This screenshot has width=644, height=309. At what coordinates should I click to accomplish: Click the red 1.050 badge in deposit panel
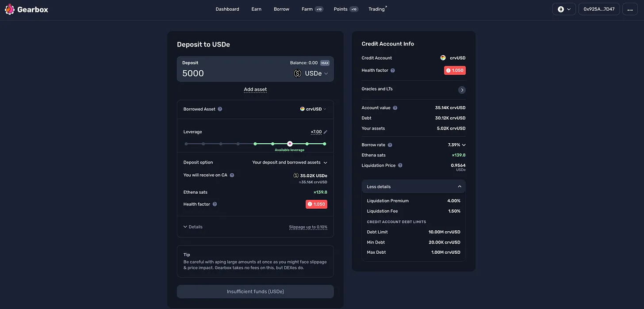coord(316,204)
